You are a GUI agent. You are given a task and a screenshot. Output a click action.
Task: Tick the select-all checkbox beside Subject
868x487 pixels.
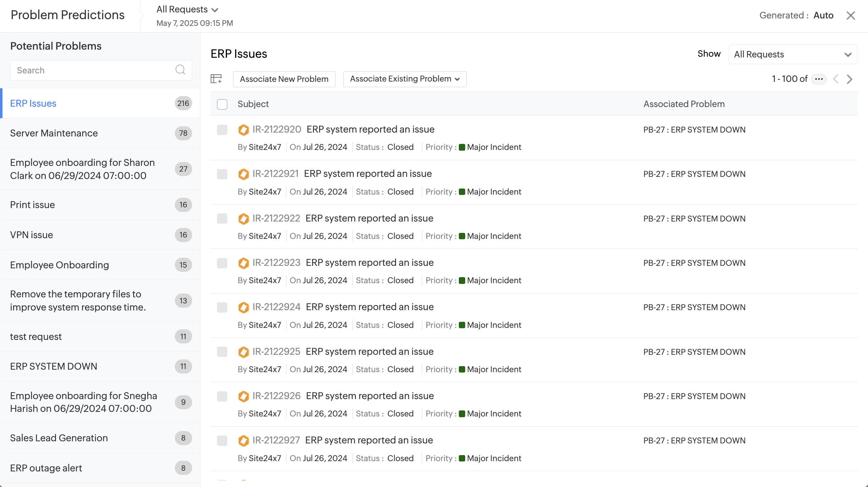tap(222, 104)
